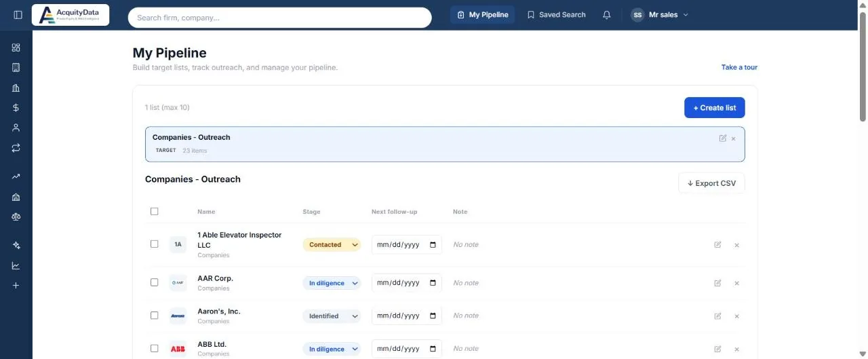Open the balance scales icon in sidebar

[x=16, y=216]
